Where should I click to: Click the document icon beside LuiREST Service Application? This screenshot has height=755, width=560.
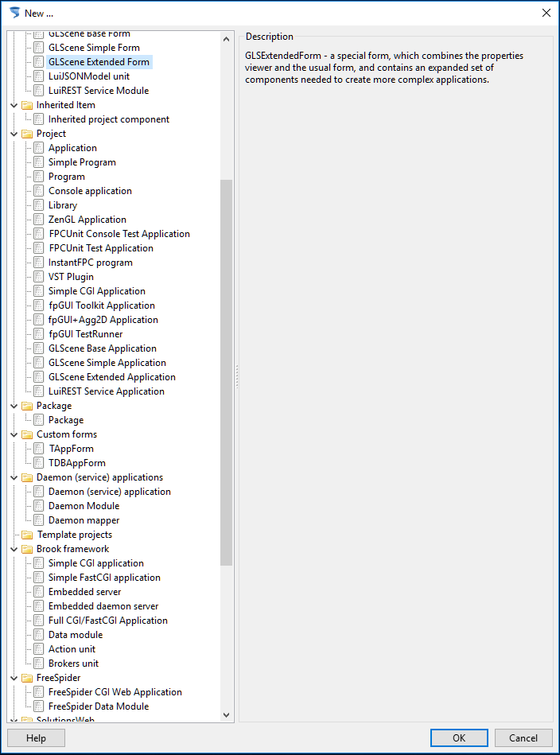click(x=38, y=391)
